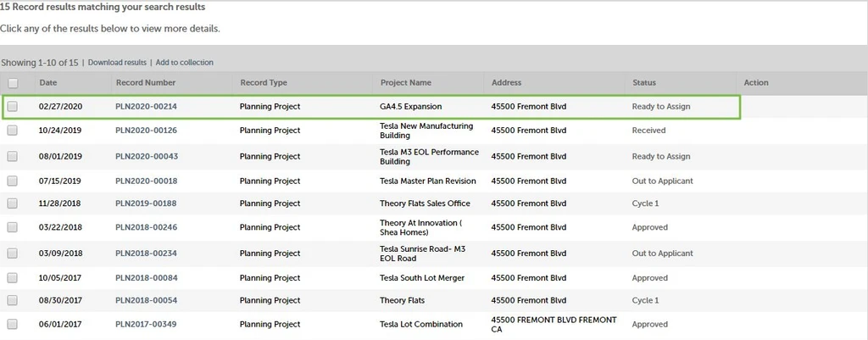Image resolution: width=868 pixels, height=340 pixels.
Task: Click the date 10/05/2017
Action: coord(60,277)
